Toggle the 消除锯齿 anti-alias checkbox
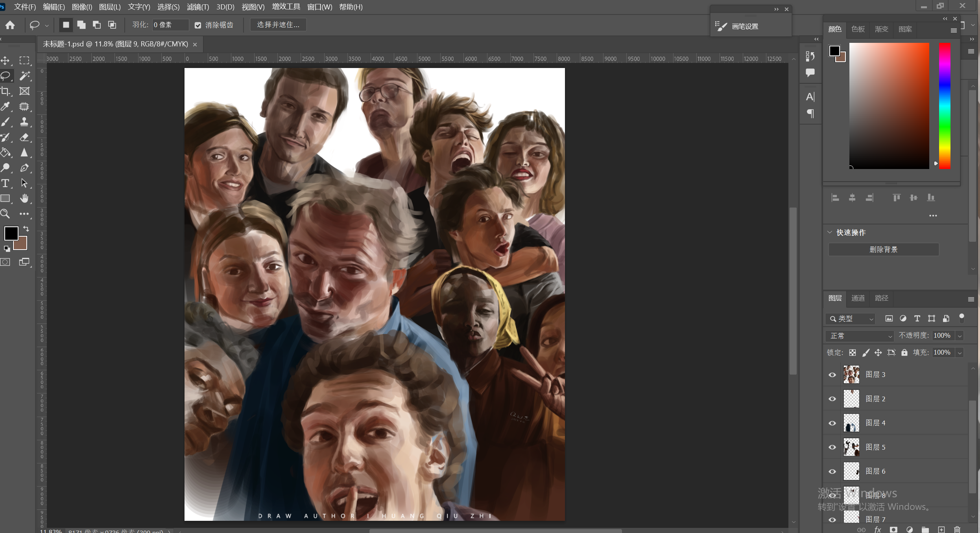The height and width of the screenshot is (533, 980). point(198,25)
